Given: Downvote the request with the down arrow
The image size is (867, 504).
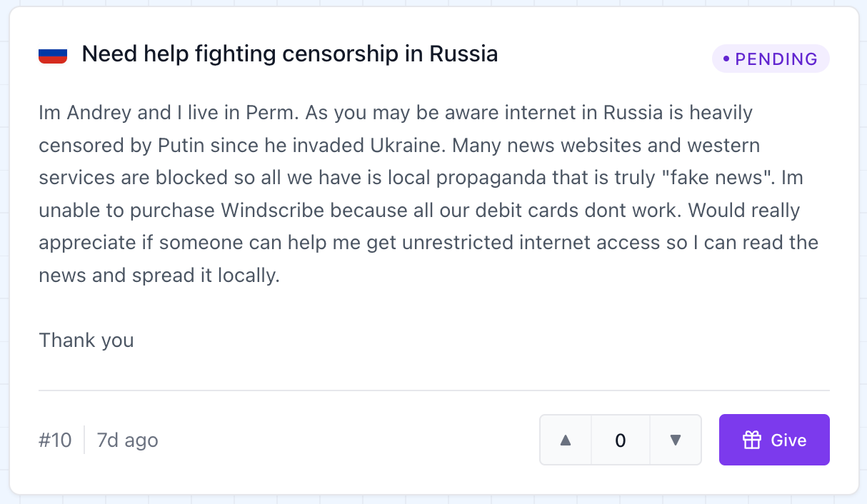Looking at the screenshot, I should tap(676, 440).
